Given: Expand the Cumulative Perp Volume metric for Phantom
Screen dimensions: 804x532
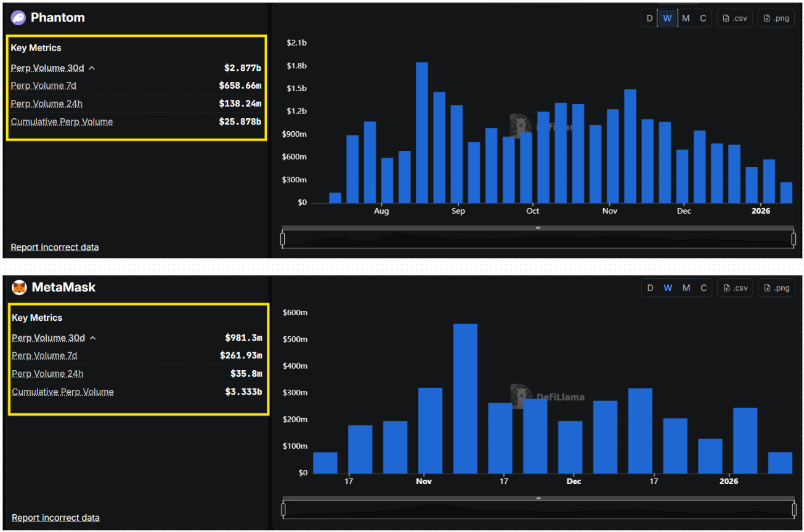Looking at the screenshot, I should pos(62,121).
